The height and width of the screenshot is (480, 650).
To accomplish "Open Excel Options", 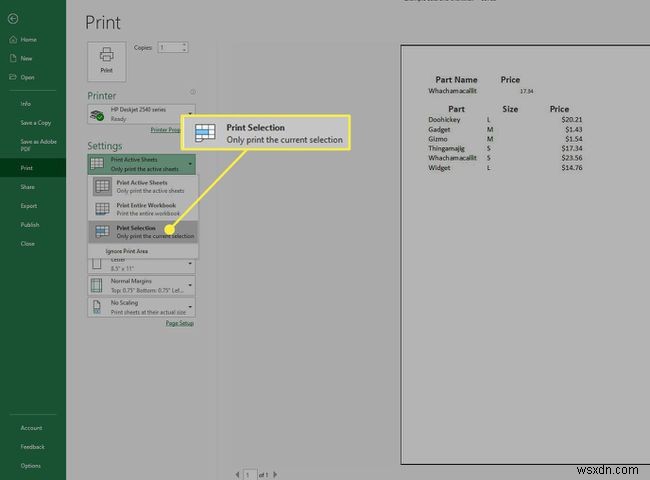I will (x=31, y=466).
